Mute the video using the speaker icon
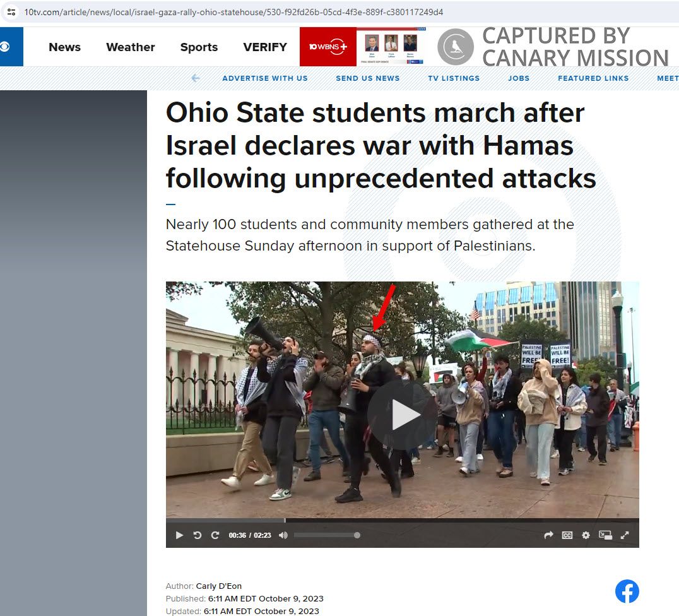 (283, 535)
